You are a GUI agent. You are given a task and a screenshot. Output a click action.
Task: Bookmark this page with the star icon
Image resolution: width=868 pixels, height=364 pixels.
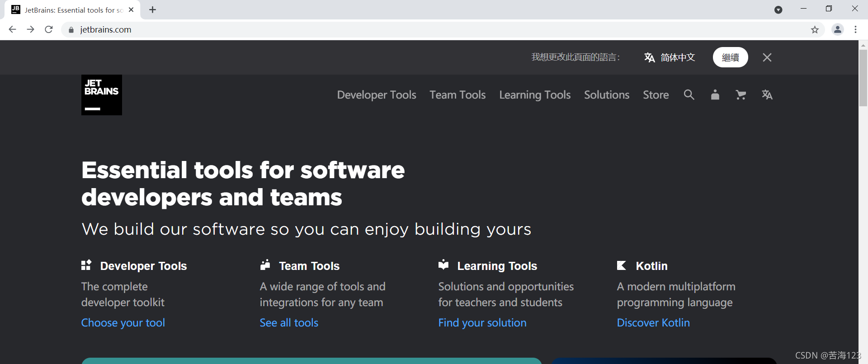coord(815,30)
